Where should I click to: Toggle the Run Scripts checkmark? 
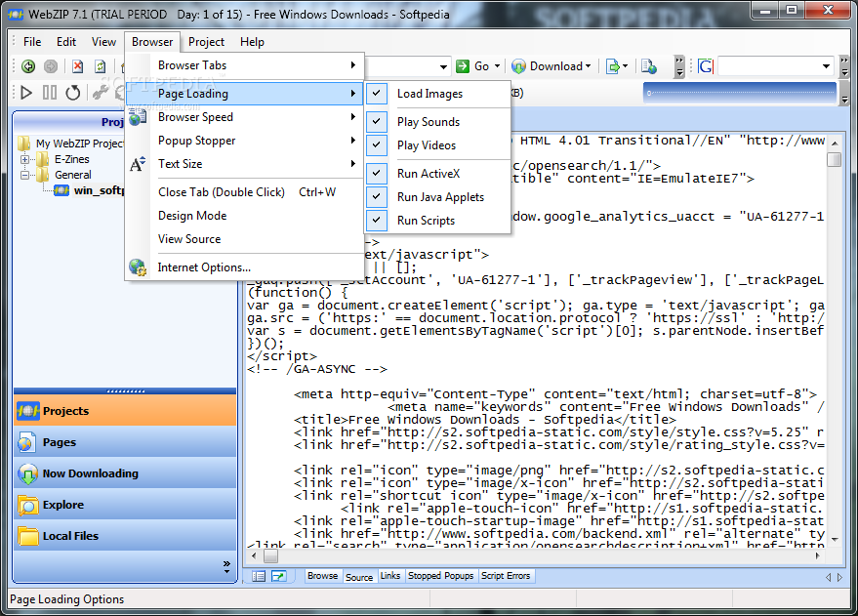click(377, 221)
